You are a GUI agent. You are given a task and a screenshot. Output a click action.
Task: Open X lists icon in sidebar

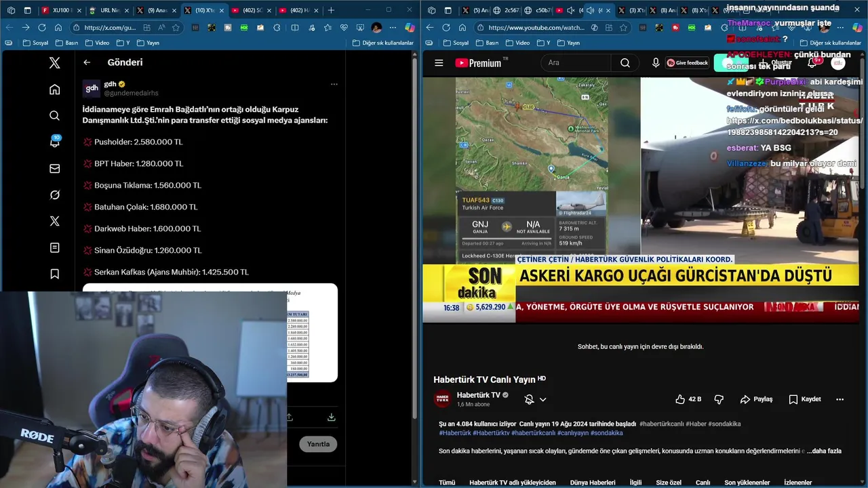tap(55, 248)
